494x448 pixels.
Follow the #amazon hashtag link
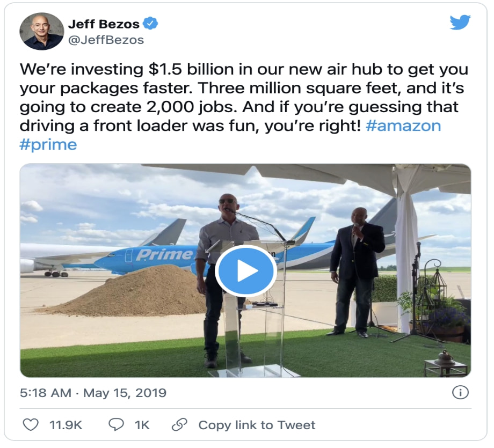(403, 126)
